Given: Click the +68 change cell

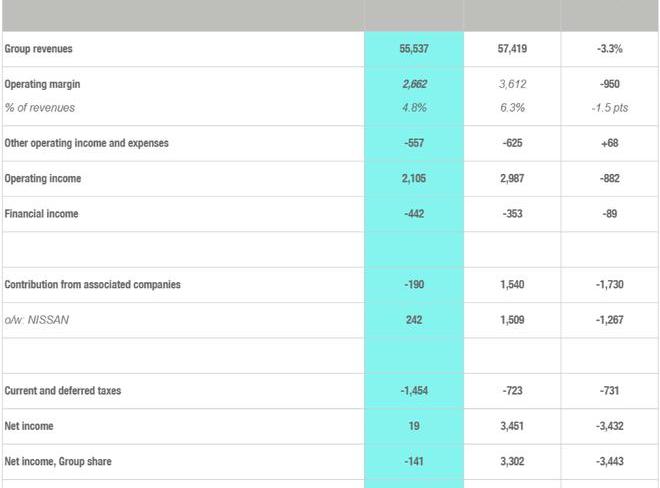Looking at the screenshot, I should click(x=610, y=144).
